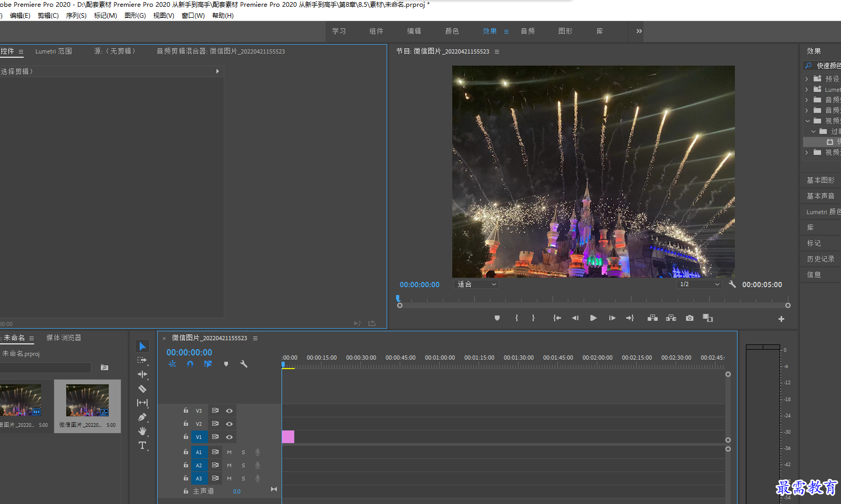Open program monitor button editor plus

(781, 319)
